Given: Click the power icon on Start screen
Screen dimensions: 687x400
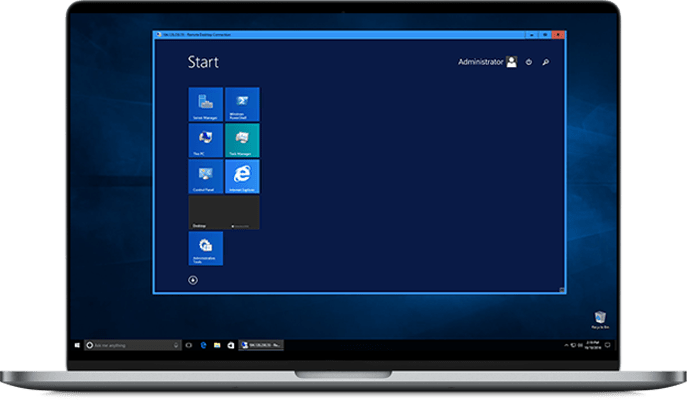Looking at the screenshot, I should pyautogui.click(x=528, y=62).
